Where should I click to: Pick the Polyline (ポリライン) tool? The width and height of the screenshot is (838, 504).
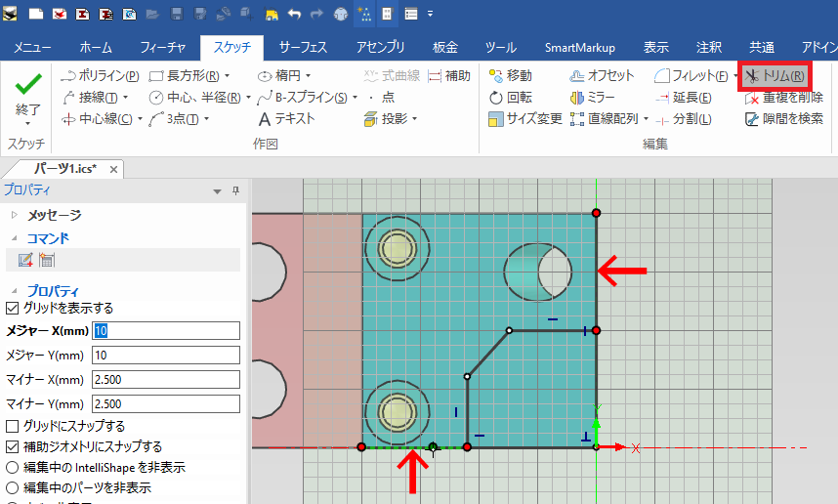(x=100, y=75)
